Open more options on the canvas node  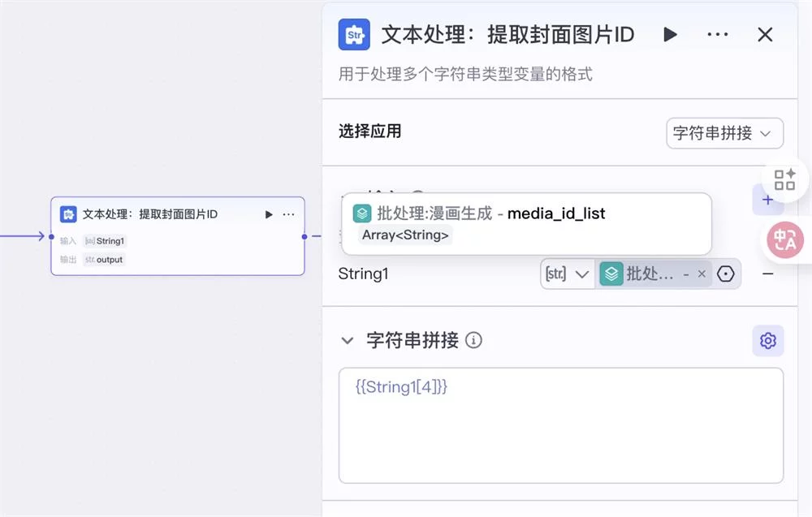[x=288, y=214]
